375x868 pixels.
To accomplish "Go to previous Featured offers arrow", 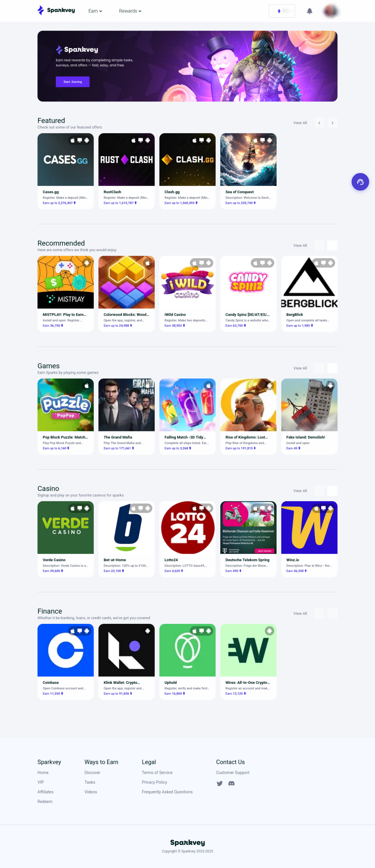I will (319, 123).
